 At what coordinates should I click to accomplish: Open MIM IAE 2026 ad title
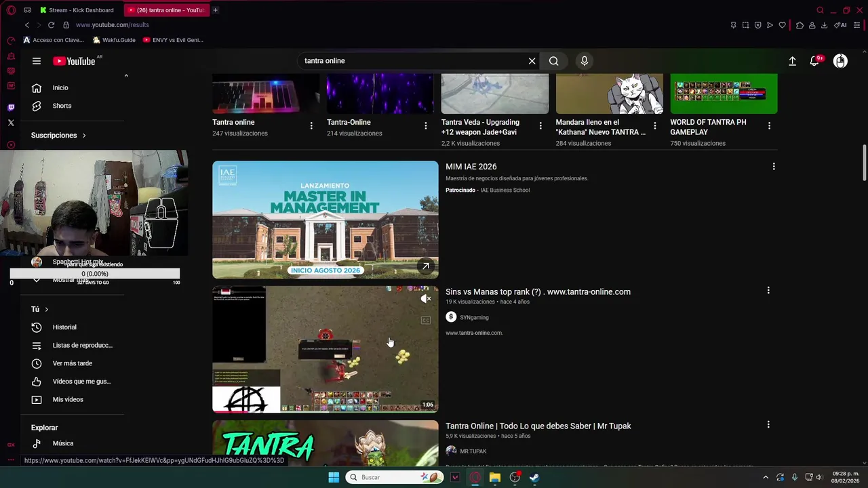471,167
